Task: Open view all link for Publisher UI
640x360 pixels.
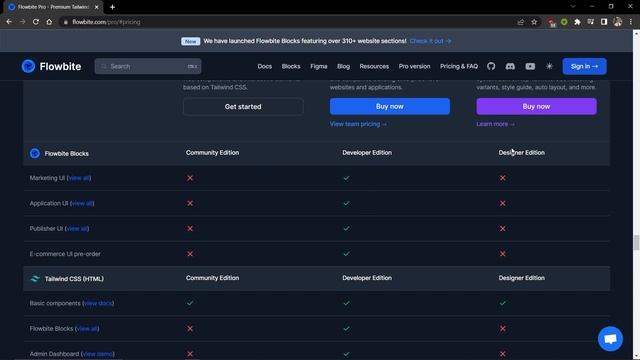Action: [77, 229]
